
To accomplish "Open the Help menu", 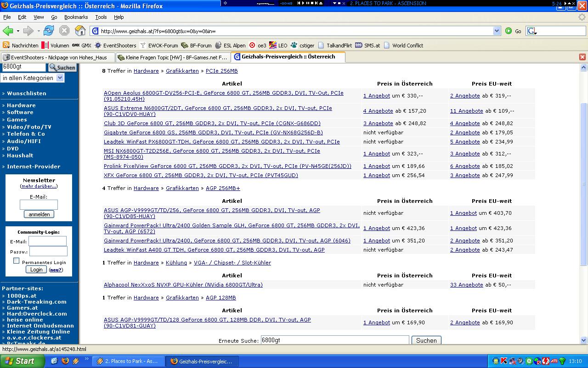I will click(x=119, y=17).
